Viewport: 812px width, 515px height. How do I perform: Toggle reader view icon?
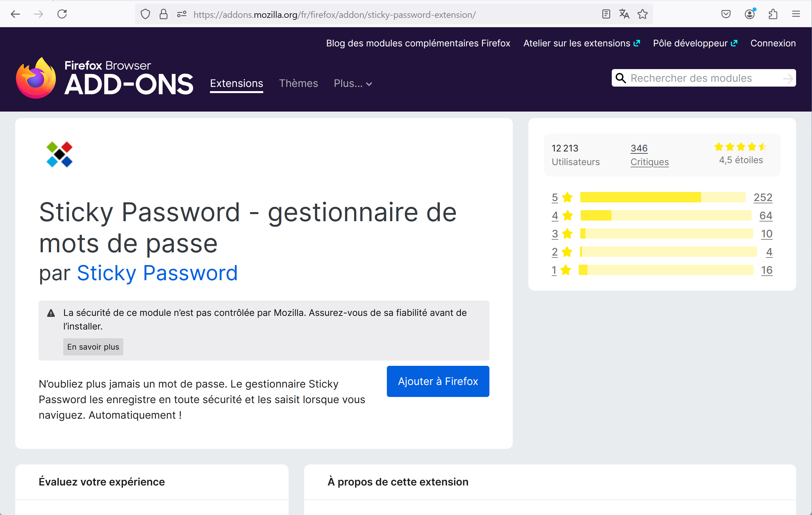coord(606,14)
